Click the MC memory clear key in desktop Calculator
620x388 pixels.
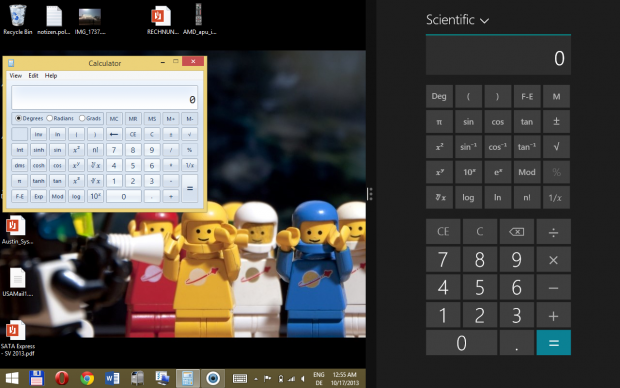pos(114,119)
